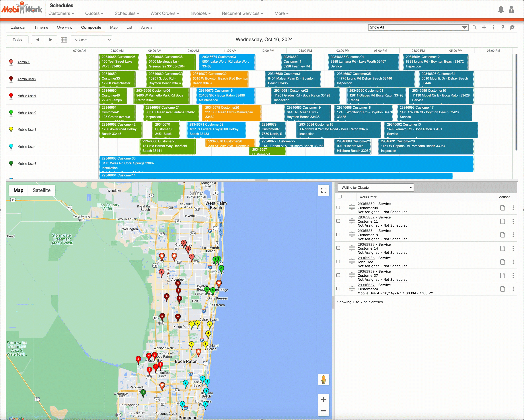
Task: Click the plus icon to add schedule
Action: (x=484, y=28)
